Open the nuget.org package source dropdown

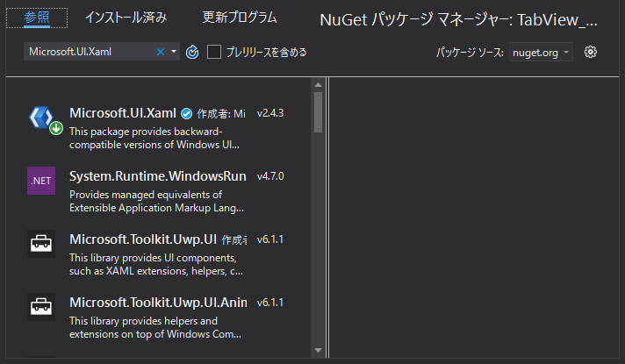click(x=541, y=52)
